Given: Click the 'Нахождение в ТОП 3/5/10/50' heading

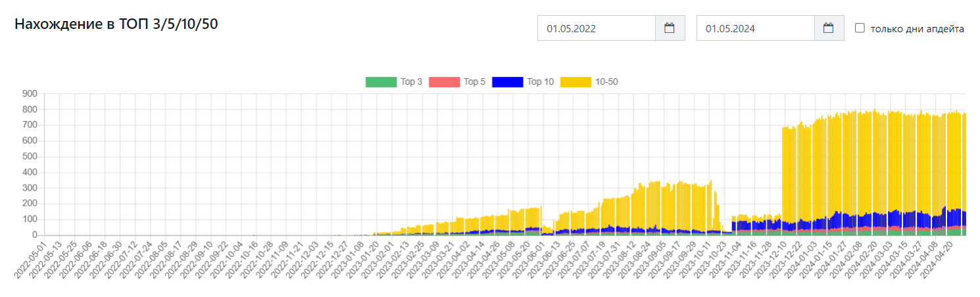Looking at the screenshot, I should [x=116, y=24].
